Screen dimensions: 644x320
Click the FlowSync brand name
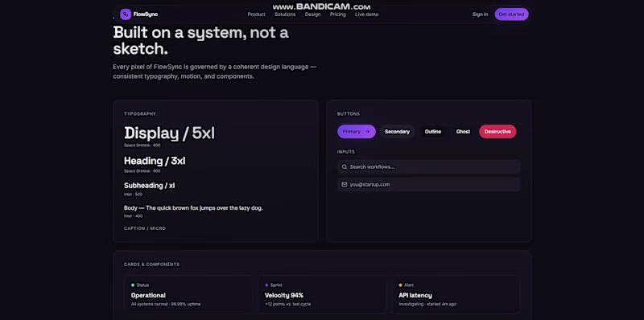click(x=146, y=14)
